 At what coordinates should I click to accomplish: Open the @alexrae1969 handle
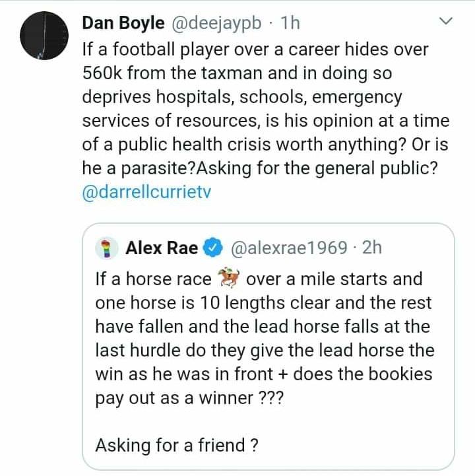(289, 248)
